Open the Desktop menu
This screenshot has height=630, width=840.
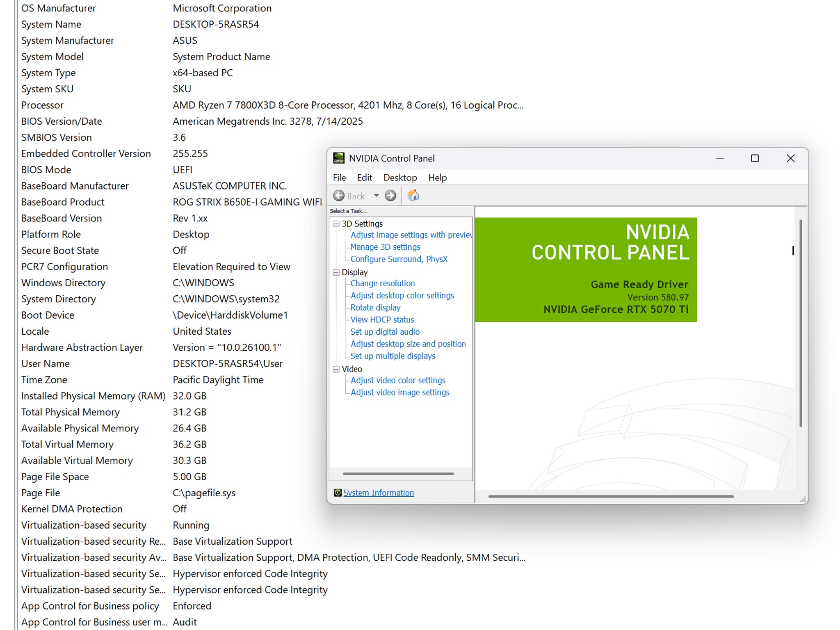(400, 178)
